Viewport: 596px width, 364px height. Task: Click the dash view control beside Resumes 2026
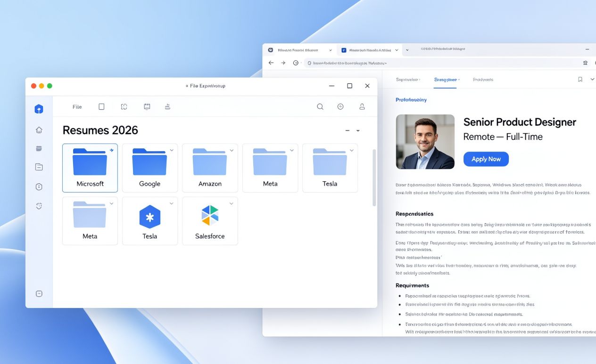point(348,130)
